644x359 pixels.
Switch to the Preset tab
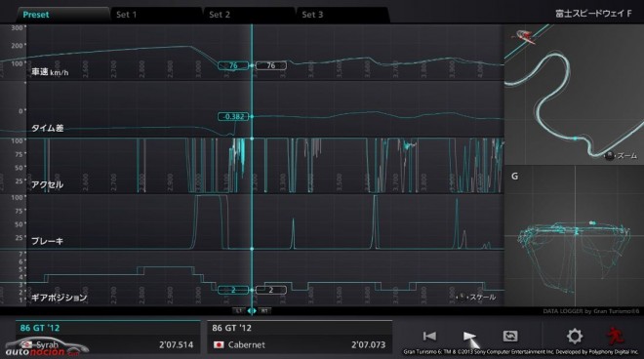tap(63, 15)
